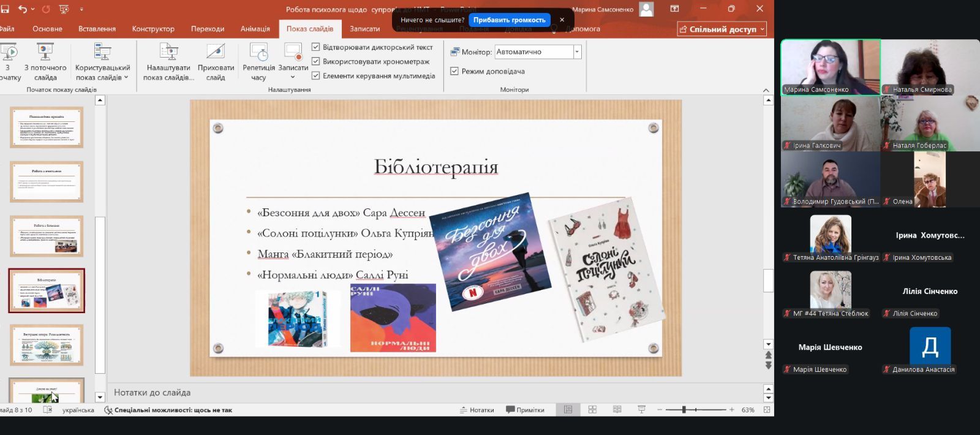Click the zoom slider in status bar
Screen dimensions: 980x435
point(684,410)
